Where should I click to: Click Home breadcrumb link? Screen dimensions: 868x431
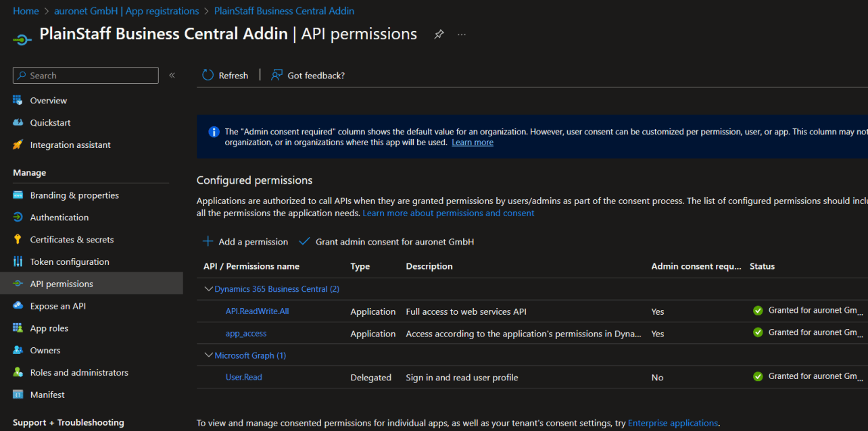[x=26, y=11]
